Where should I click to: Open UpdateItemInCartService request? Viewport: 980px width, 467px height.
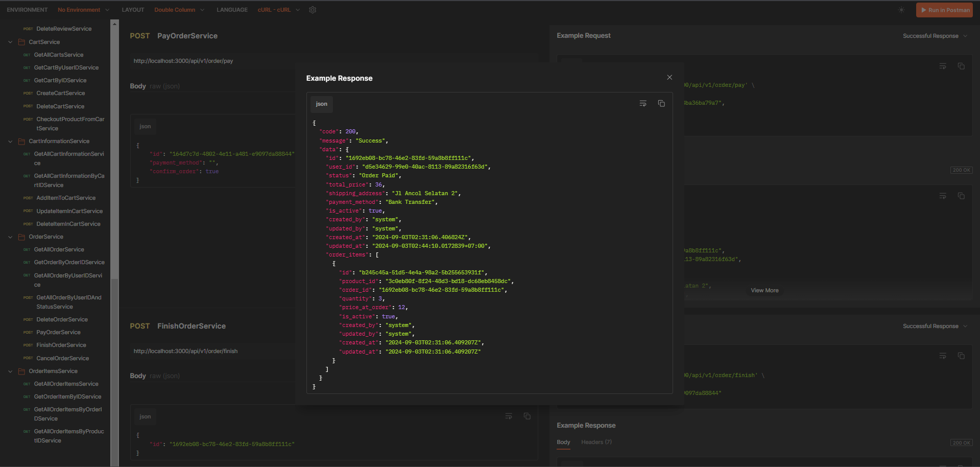click(x=69, y=211)
